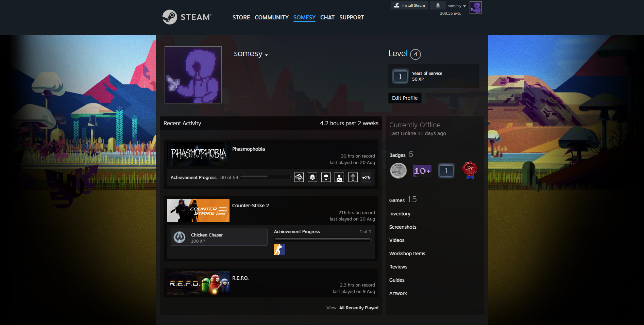Open the Screenshots link
644x325 pixels.
403,227
